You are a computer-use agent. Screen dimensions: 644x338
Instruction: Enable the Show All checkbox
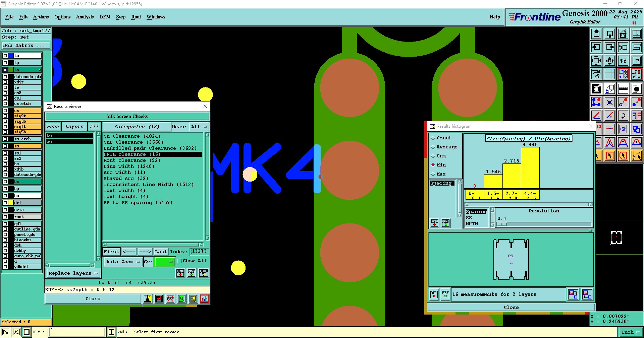pyautogui.click(x=179, y=261)
